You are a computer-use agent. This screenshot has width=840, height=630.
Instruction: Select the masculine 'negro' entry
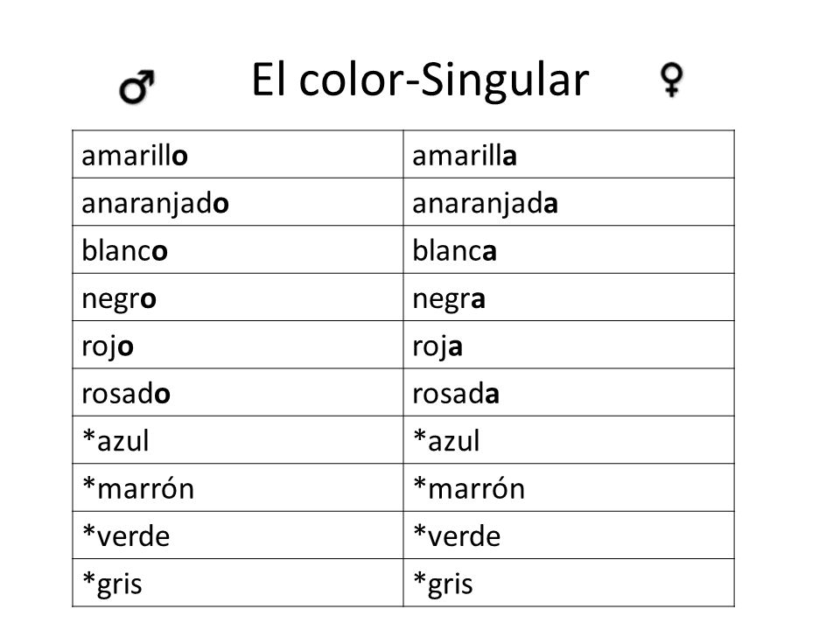pyautogui.click(x=238, y=297)
